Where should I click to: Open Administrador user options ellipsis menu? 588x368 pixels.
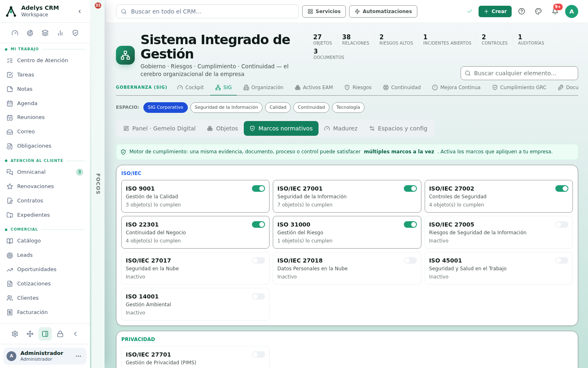[x=78, y=356]
